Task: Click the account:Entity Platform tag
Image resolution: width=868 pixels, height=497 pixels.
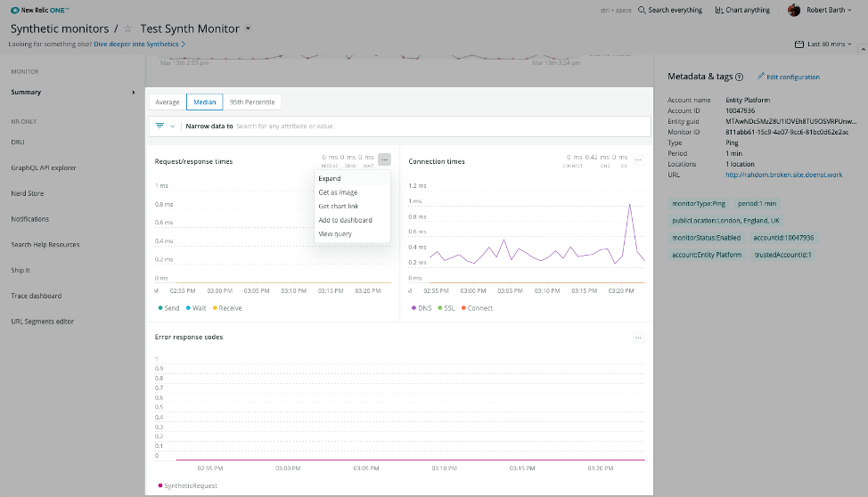Action: (x=707, y=255)
